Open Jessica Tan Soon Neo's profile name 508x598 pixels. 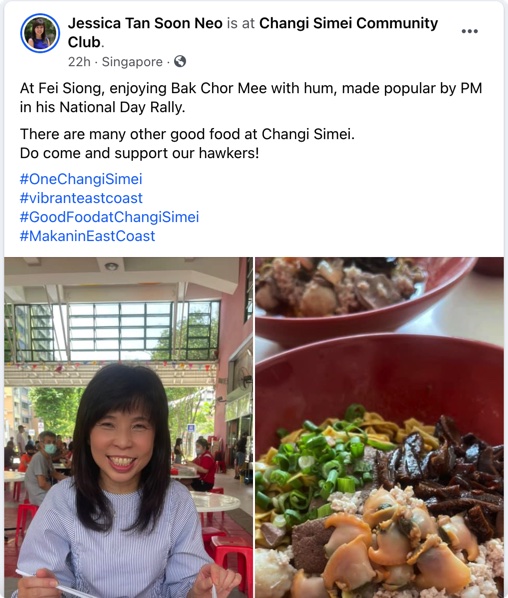[145, 23]
